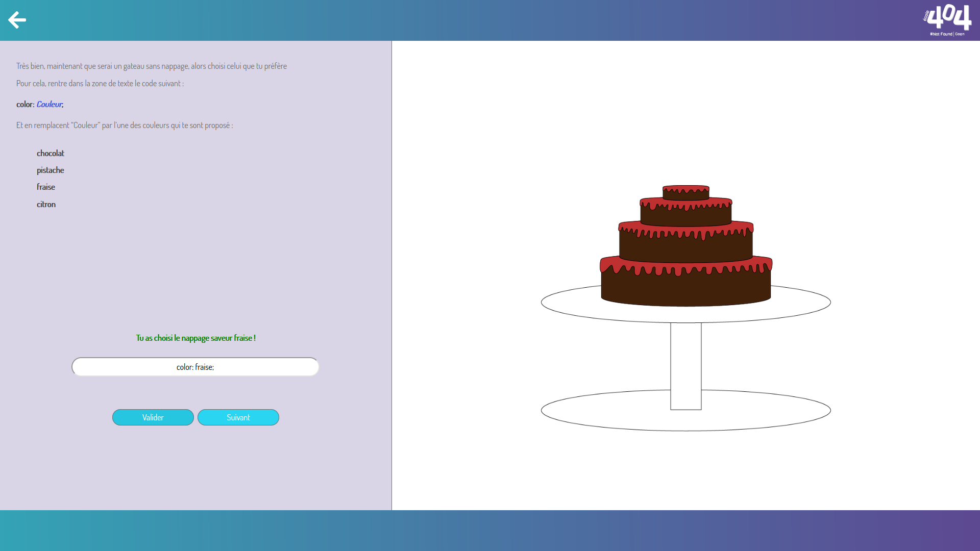This screenshot has height=551, width=980.
Task: Click the green fraise confirmation message
Action: pos(195,338)
